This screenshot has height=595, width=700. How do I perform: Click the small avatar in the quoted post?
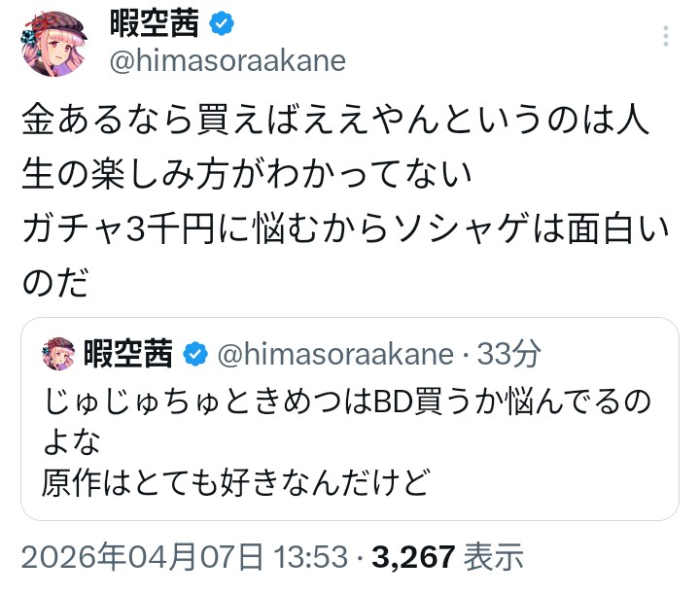pyautogui.click(x=60, y=355)
